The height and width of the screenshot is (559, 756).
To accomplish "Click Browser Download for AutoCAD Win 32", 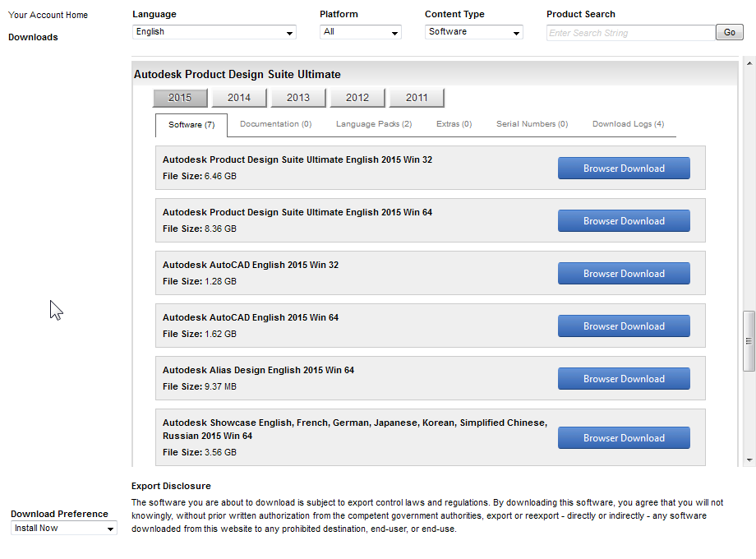I will (x=624, y=274).
